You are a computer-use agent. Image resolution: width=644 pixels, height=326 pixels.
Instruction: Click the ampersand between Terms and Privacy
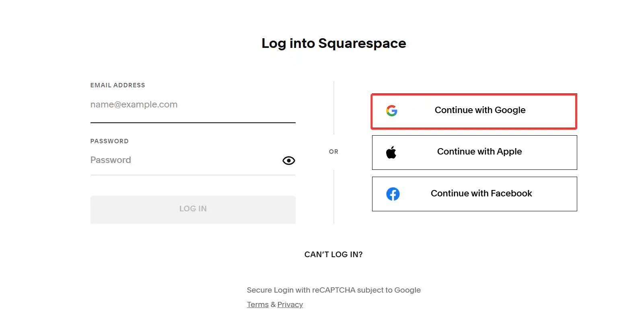[273, 305]
